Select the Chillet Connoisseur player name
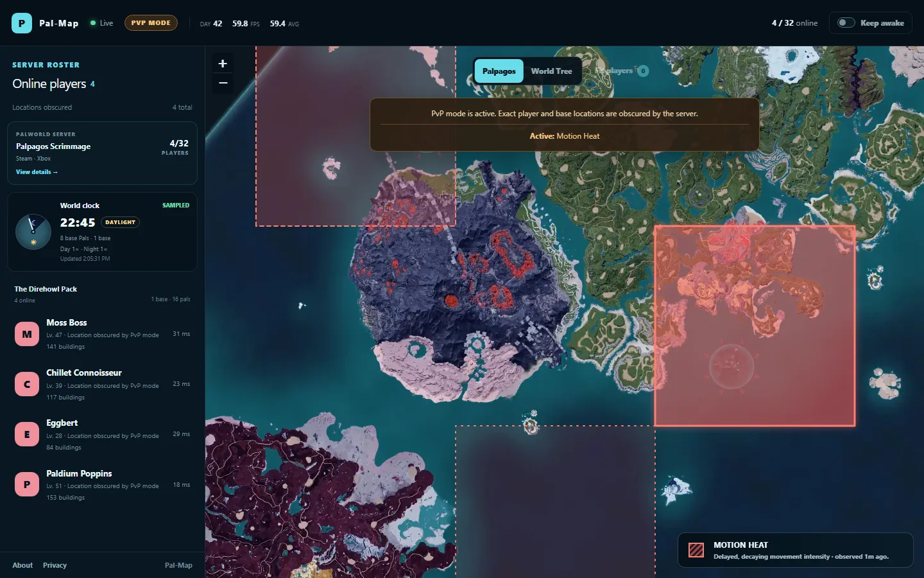924x578 pixels. 83,372
